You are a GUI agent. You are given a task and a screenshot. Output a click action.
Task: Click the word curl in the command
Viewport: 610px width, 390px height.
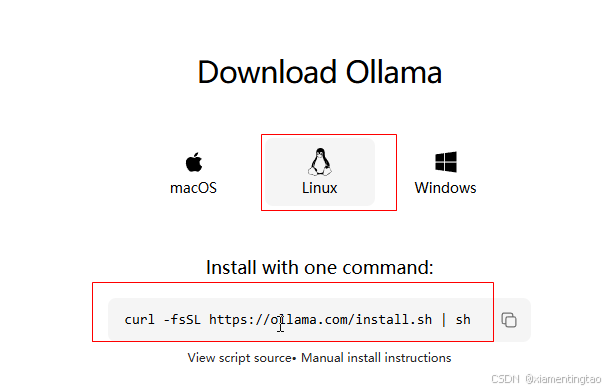(139, 320)
